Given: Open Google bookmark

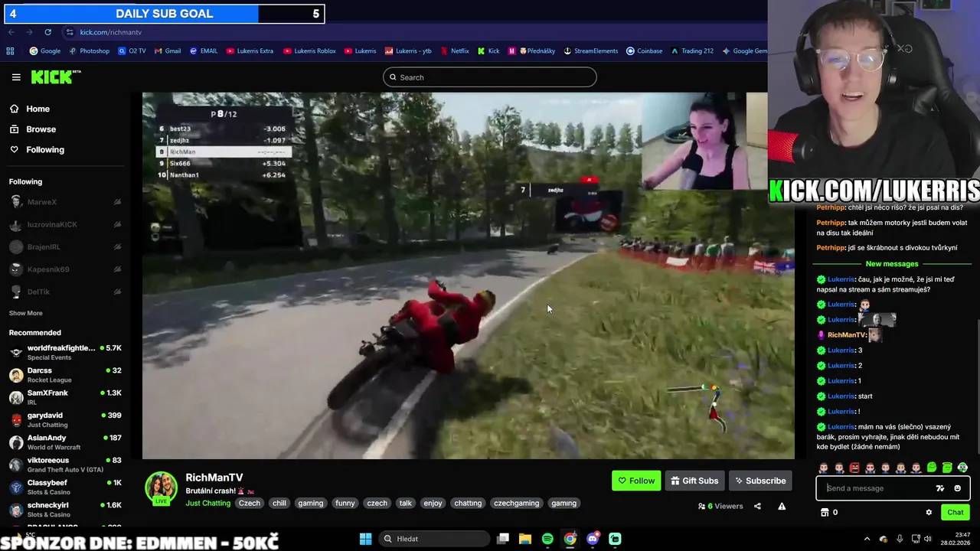Looking at the screenshot, I should pos(45,51).
